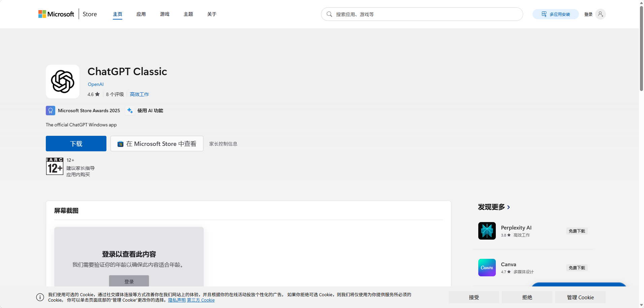This screenshot has width=644, height=308.
Task: Open the Perplexity AI title
Action: pyautogui.click(x=516, y=228)
